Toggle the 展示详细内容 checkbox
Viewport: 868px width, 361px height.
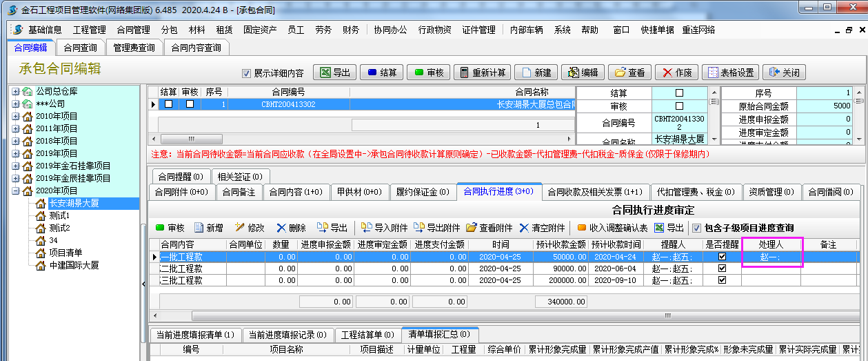[246, 73]
